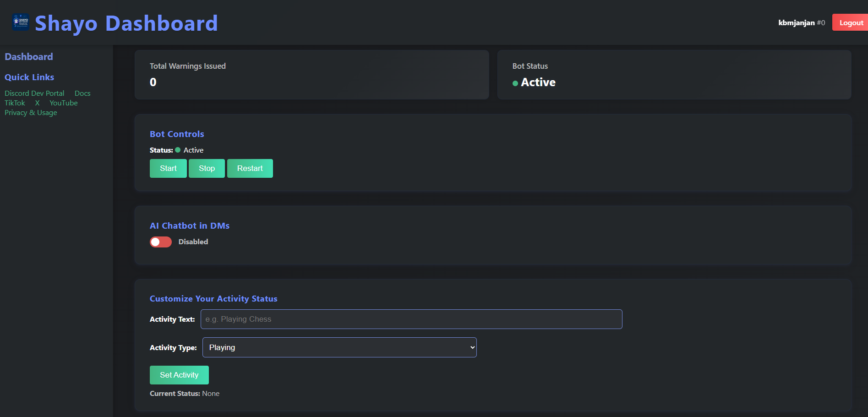This screenshot has width=868, height=417.
Task: Apply status with Set Activity button
Action: pos(179,375)
